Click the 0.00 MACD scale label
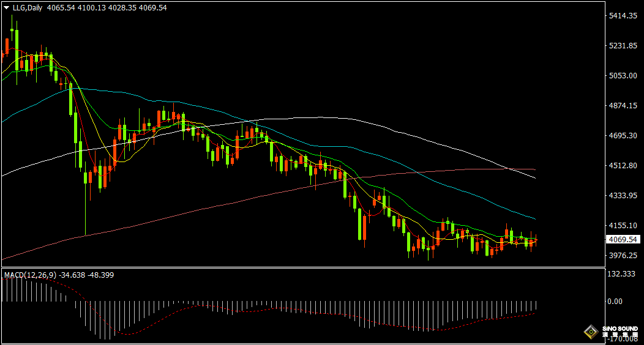 [x=615, y=302]
